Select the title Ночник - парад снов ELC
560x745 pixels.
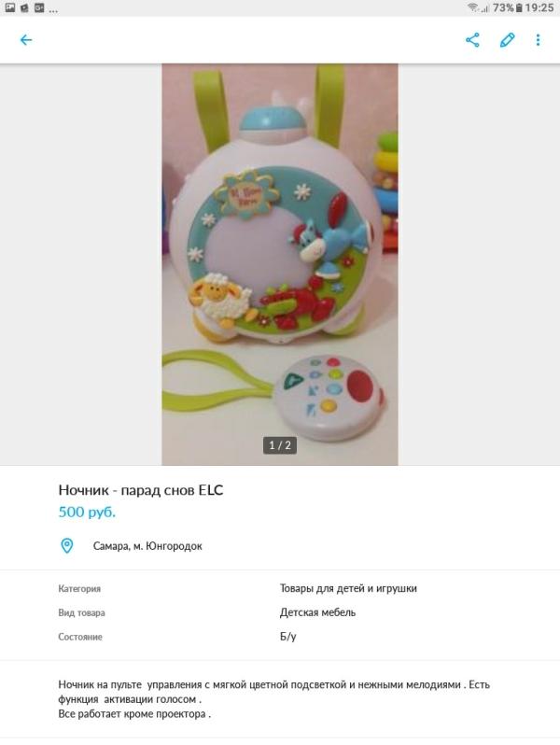141,490
